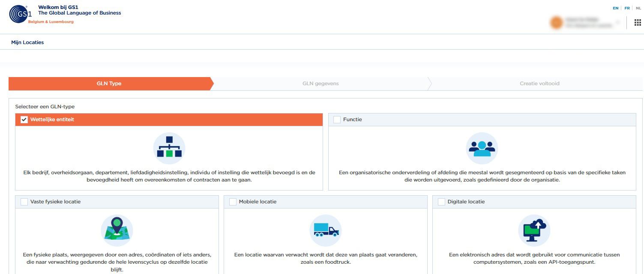Click the organization chart icon for Wettelijke entiteit
644x274 pixels.
[x=169, y=148]
